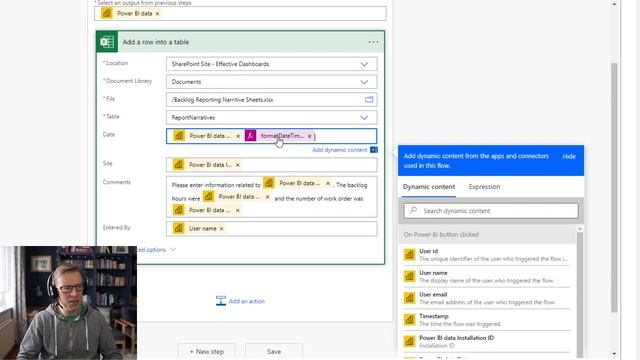Click the formatDateTime expression token
The image size is (640, 360).
click(x=280, y=136)
